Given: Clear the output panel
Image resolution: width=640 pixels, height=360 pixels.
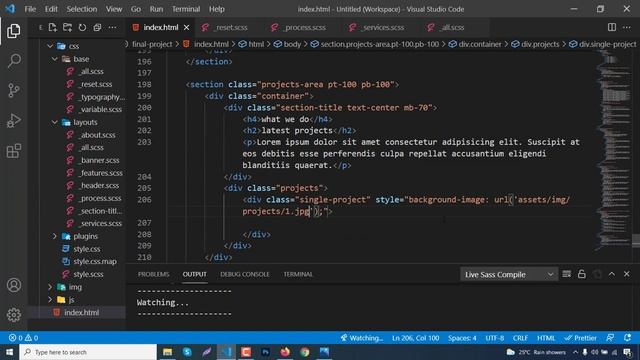Looking at the screenshot, I should 567,274.
